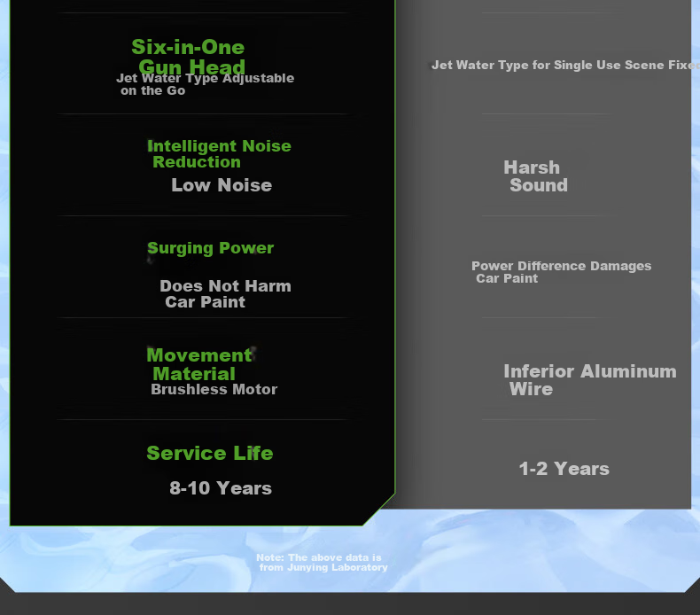The height and width of the screenshot is (615, 700).
Task: Click the 'Six-in-One Gun Head' heading
Action: pyautogui.click(x=188, y=57)
